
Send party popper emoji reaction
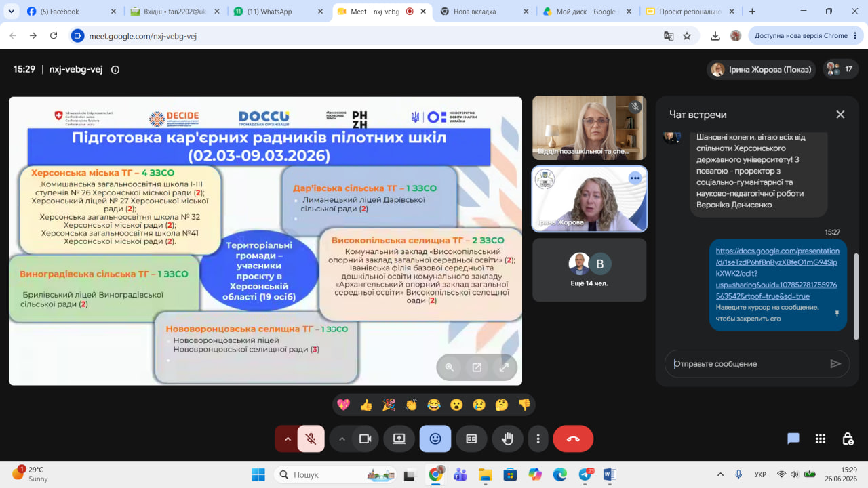pyautogui.click(x=389, y=405)
